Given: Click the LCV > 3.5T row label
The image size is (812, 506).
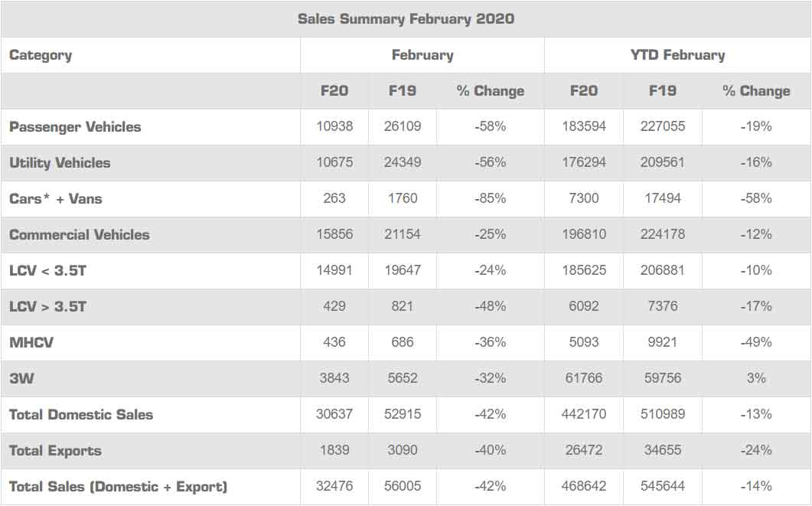Looking at the screenshot, I should [x=47, y=307].
